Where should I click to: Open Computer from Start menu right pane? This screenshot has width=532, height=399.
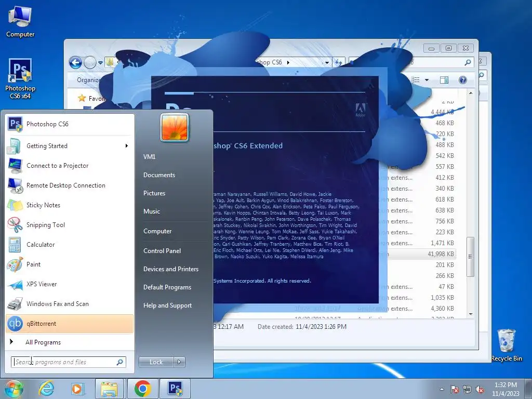pos(157,231)
